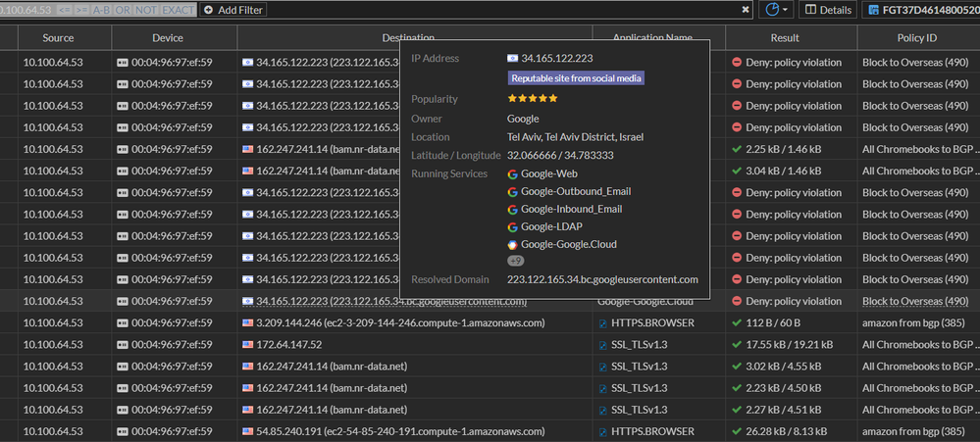Image resolution: width=980 pixels, height=442 pixels.
Task: Click the SSL_TLSv1.3 icon in the 17.55 kB row
Action: [603, 345]
